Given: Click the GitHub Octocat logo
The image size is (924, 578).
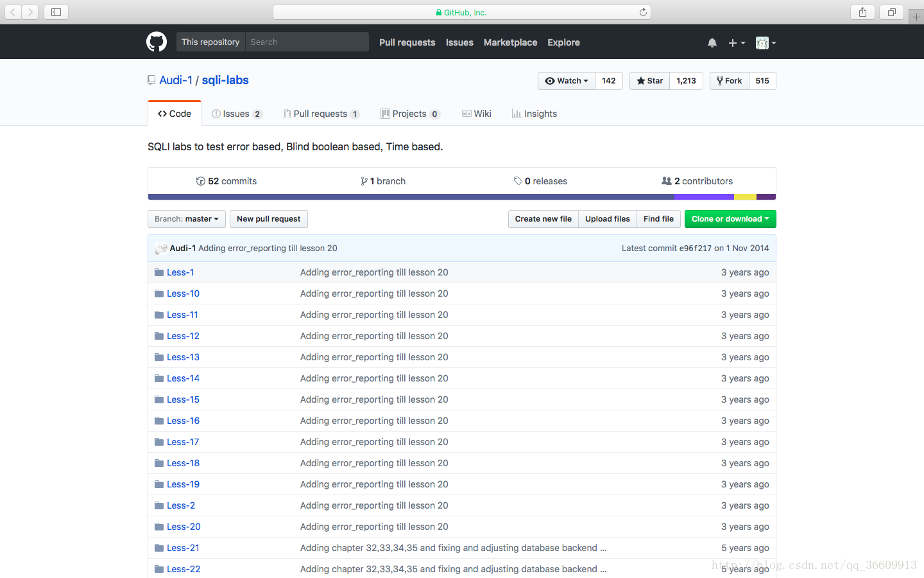Looking at the screenshot, I should [x=157, y=42].
